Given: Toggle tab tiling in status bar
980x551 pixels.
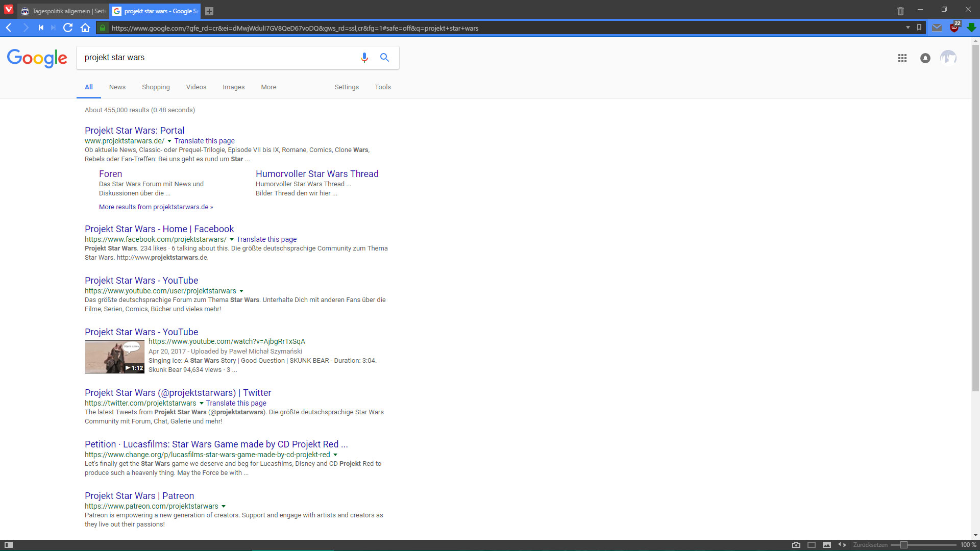Looking at the screenshot, I should (x=812, y=545).
